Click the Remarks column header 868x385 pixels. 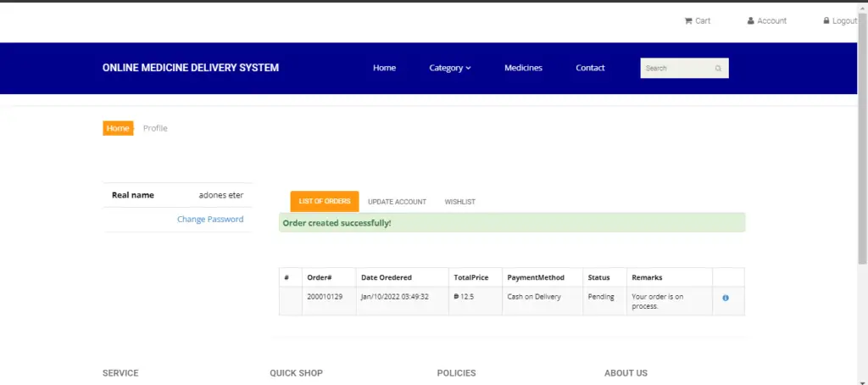[x=670, y=277]
